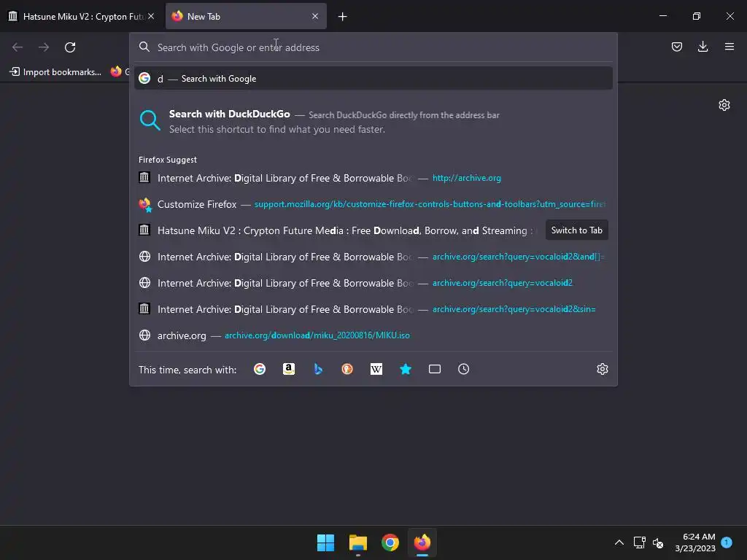Show hidden system tray icons
The image size is (747, 560).
(x=619, y=542)
